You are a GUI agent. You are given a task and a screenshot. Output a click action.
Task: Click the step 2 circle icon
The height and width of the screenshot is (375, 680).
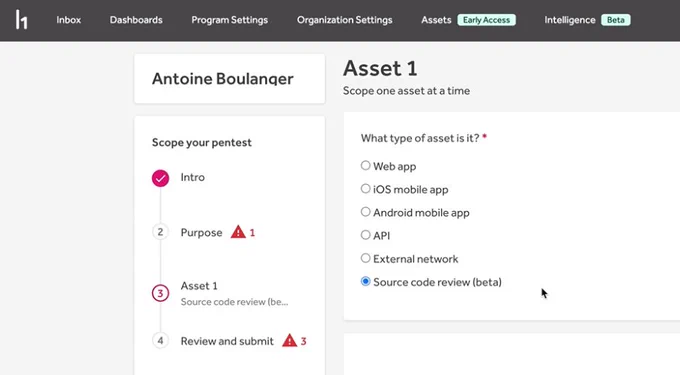point(160,232)
